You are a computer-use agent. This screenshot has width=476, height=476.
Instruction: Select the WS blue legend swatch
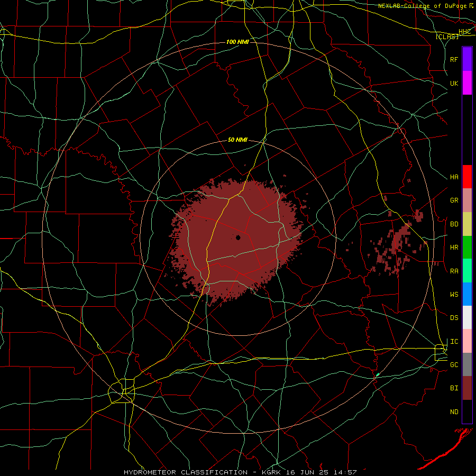[x=467, y=294]
